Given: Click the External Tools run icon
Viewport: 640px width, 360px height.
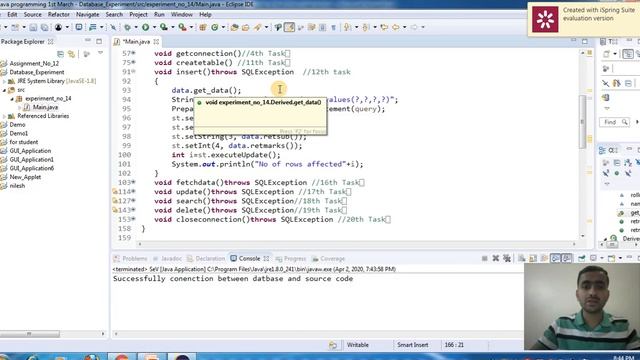Looking at the screenshot, I should point(182,27).
